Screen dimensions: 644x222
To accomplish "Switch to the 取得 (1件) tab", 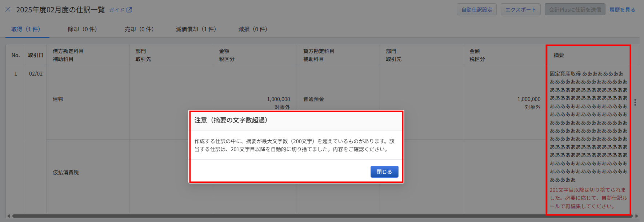I will pos(26,29).
